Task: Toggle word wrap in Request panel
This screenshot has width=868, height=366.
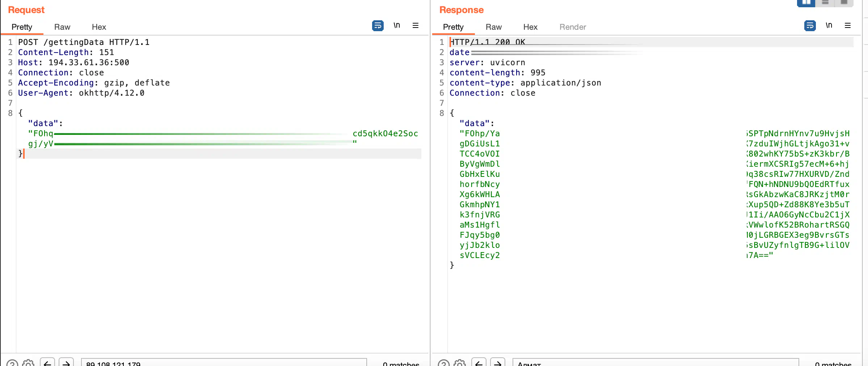Action: click(x=378, y=26)
